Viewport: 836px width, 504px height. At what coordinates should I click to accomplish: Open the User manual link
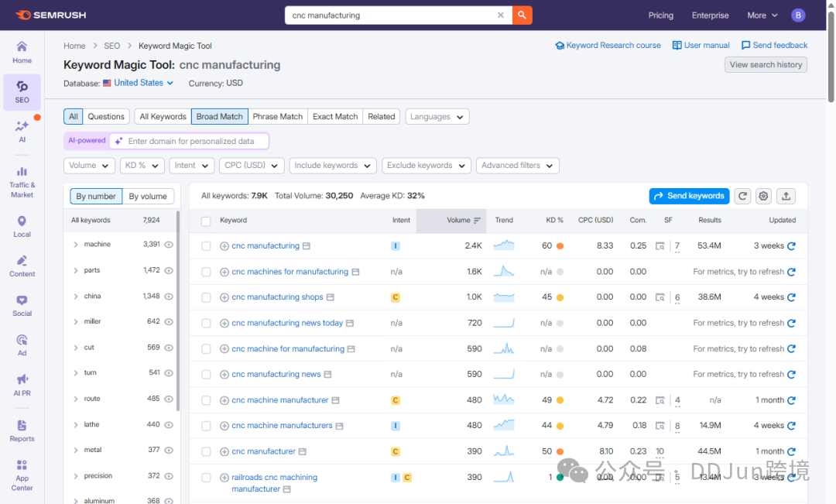(x=701, y=46)
